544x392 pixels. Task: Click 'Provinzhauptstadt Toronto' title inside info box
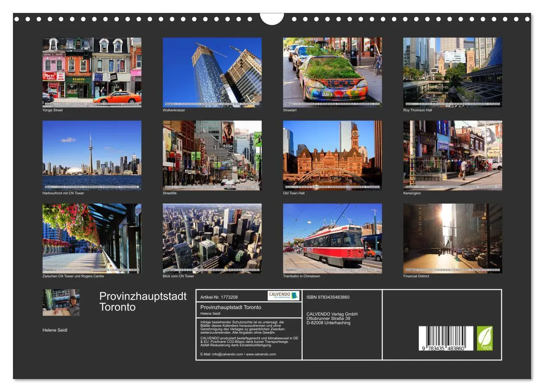pos(231,307)
